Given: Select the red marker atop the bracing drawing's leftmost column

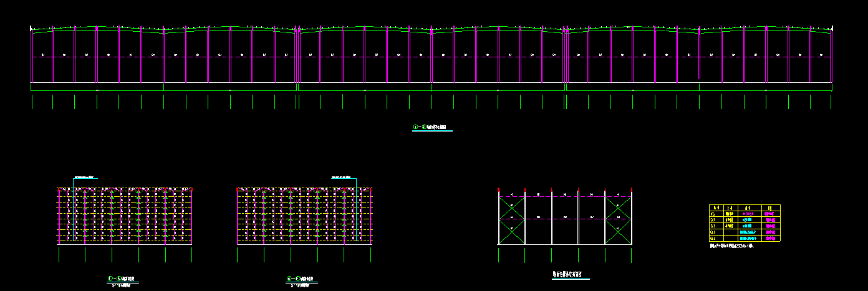Looking at the screenshot, I should coord(498,189).
